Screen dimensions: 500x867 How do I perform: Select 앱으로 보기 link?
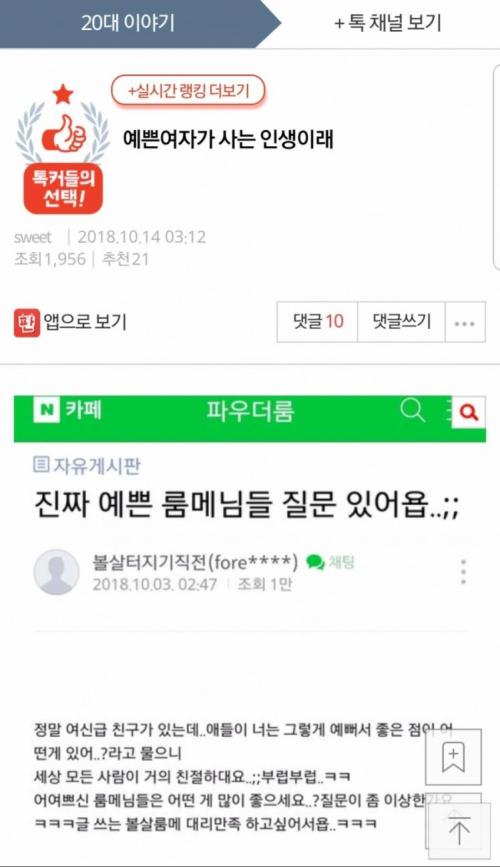85,322
